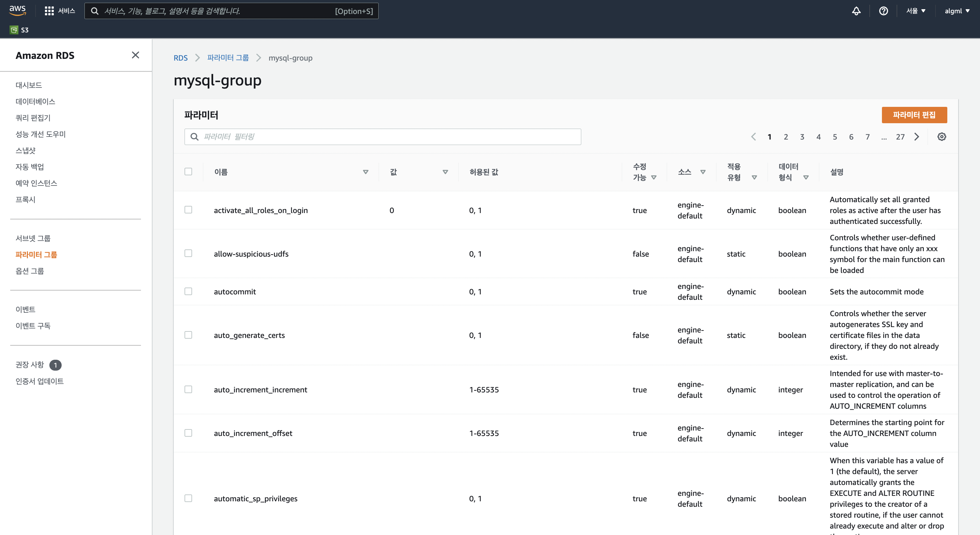Click the allow-suspicious-udfs parameter name
This screenshot has height=535, width=980.
pyautogui.click(x=251, y=254)
